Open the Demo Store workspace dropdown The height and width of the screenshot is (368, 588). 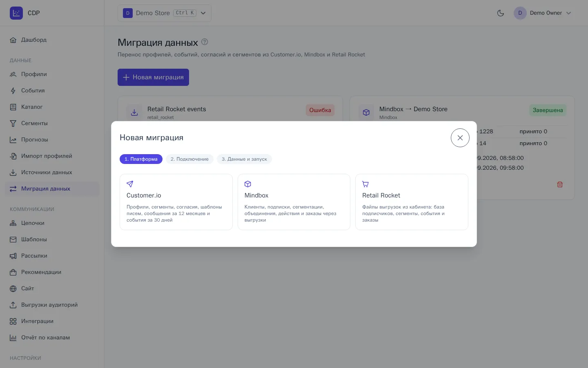click(165, 13)
